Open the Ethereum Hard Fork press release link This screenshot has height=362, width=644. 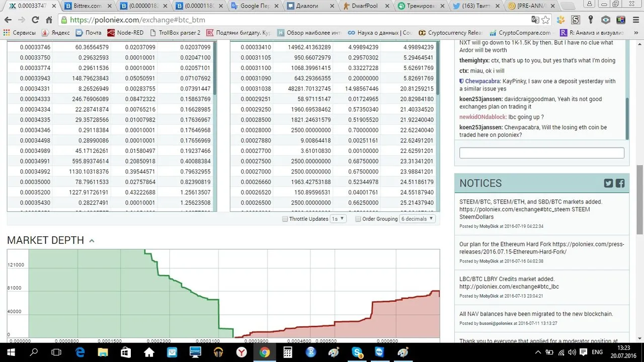pos(542,248)
